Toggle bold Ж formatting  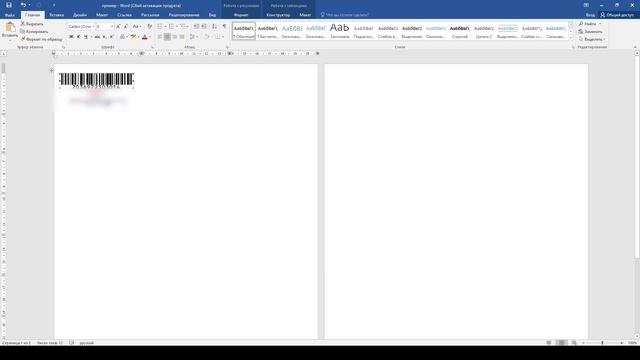click(x=71, y=37)
